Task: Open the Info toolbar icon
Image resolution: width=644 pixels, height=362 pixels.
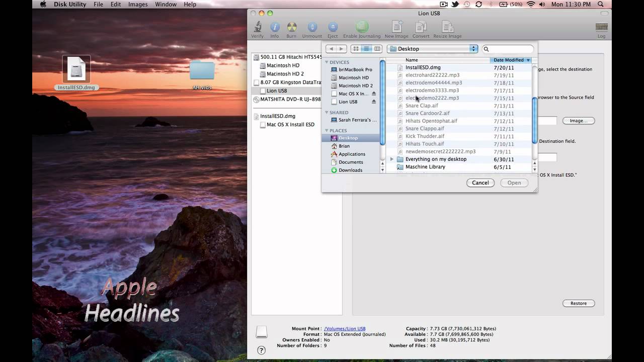Action: 274,30
